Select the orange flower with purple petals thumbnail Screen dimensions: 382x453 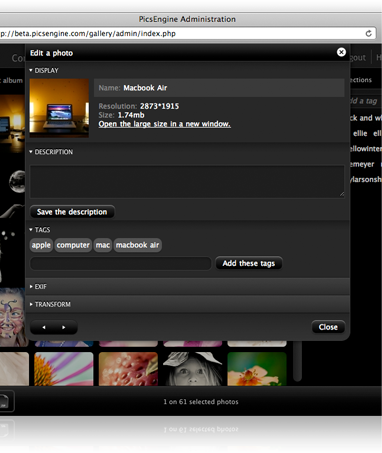(64, 369)
